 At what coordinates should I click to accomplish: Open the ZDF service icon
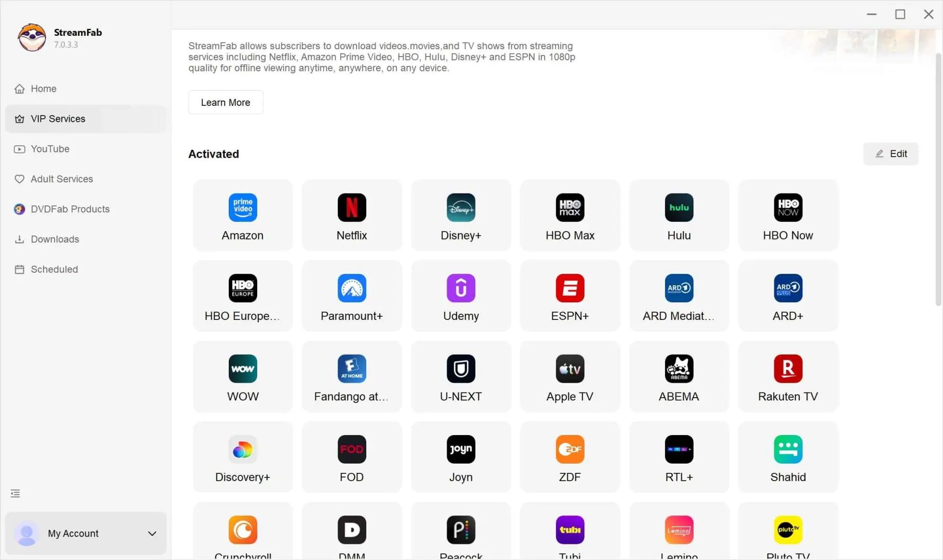pyautogui.click(x=570, y=449)
